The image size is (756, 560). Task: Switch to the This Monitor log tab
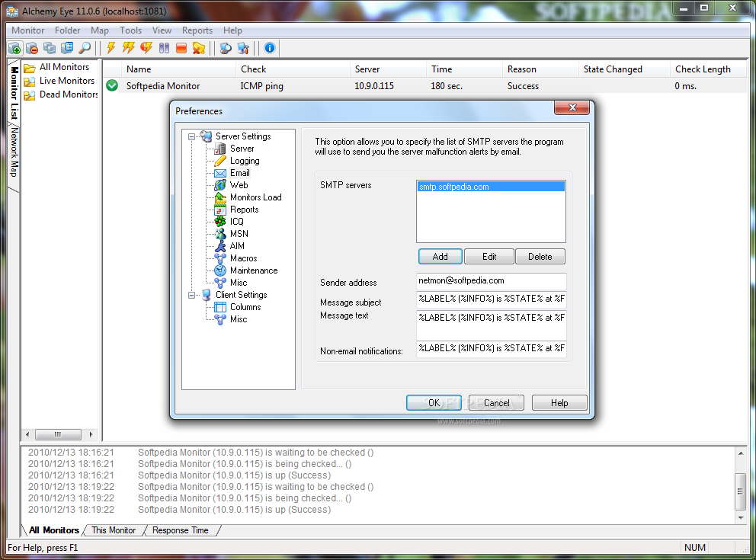(114, 530)
